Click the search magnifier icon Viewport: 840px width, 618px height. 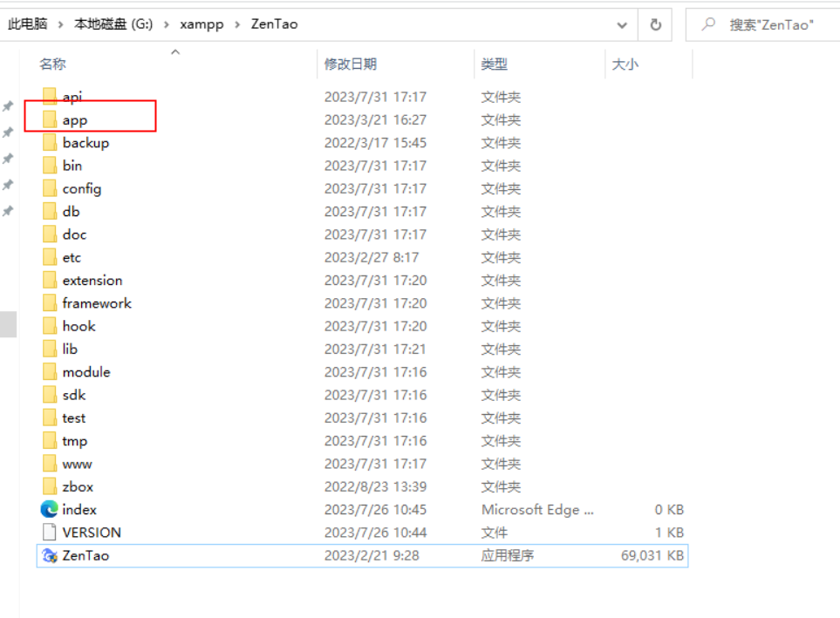[708, 24]
